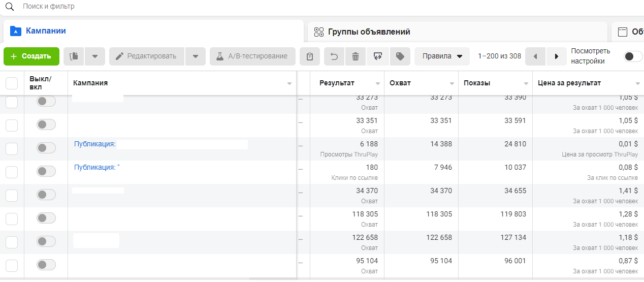Click the green Создать button

click(x=31, y=56)
